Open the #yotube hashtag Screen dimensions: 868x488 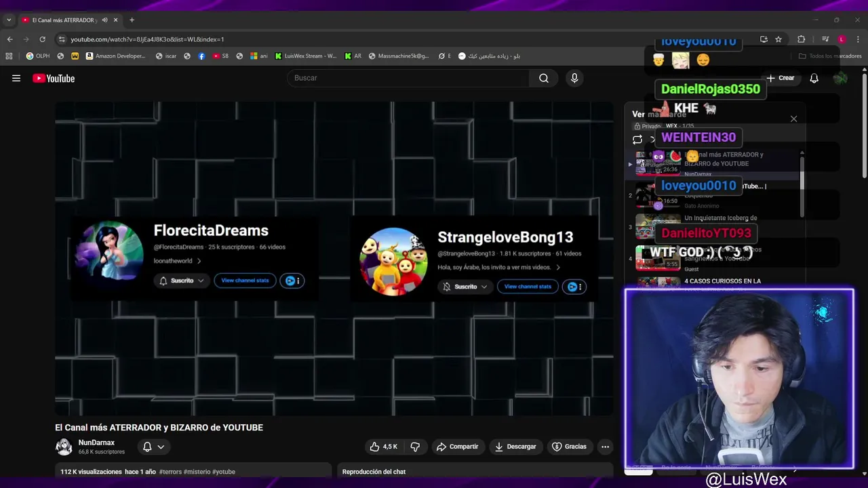coord(224,472)
